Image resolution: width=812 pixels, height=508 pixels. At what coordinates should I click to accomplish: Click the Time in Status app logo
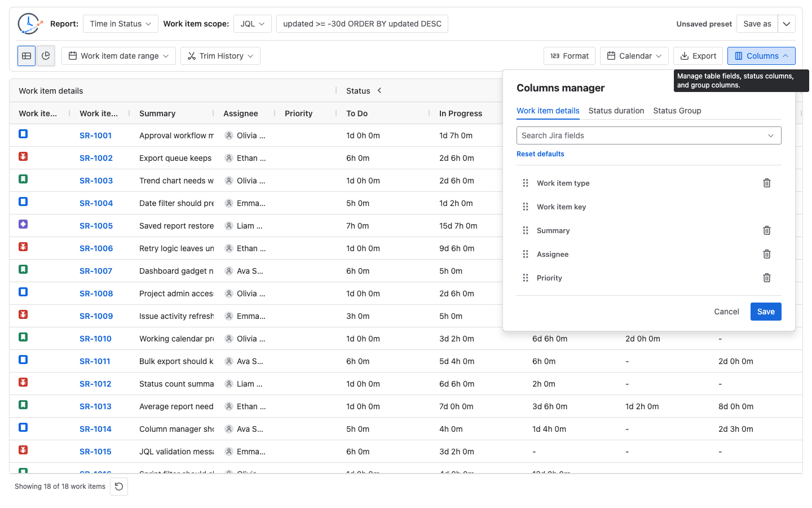pyautogui.click(x=30, y=24)
